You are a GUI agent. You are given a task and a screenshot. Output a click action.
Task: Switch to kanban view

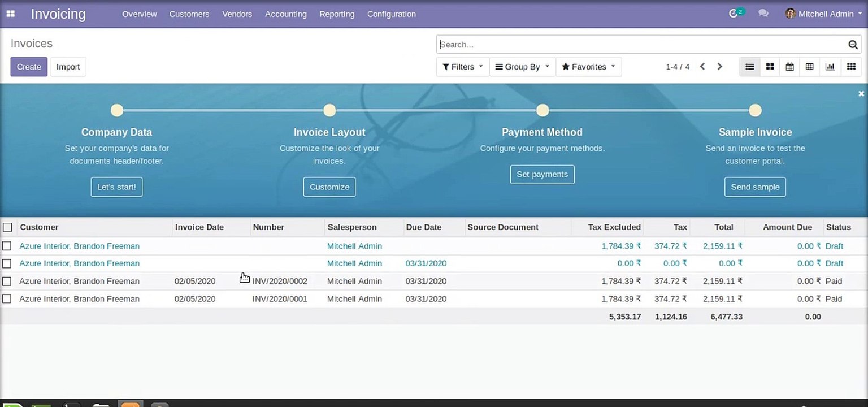(x=770, y=67)
